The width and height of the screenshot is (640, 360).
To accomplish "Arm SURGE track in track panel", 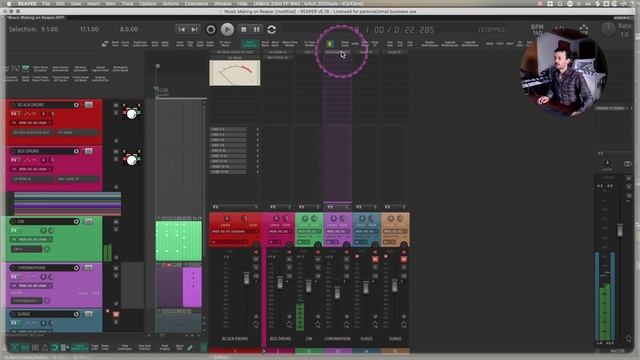I will [x=13, y=314].
